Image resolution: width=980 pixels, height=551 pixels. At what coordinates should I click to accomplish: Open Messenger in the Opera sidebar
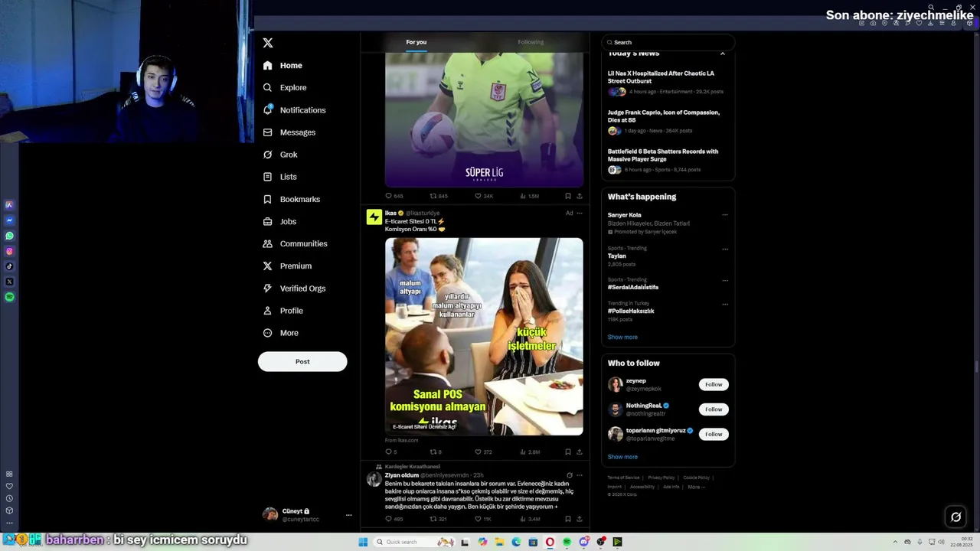pyautogui.click(x=9, y=220)
